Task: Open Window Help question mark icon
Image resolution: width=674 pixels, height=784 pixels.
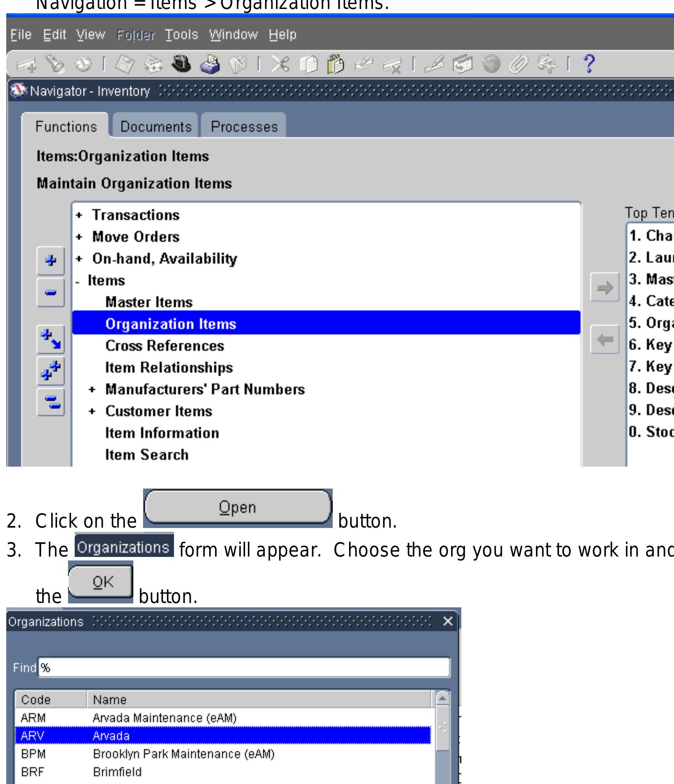Action: pos(589,64)
